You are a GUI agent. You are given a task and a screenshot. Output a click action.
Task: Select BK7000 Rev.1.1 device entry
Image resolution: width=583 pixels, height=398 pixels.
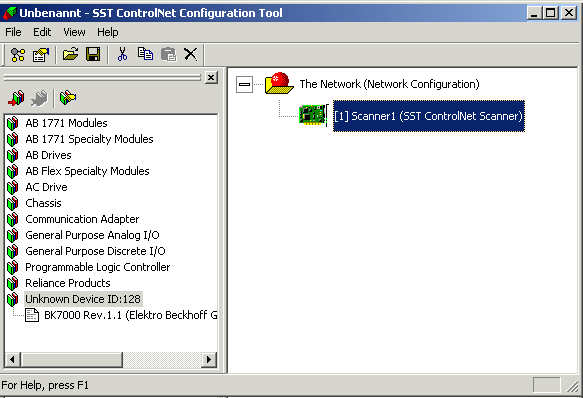click(x=131, y=315)
